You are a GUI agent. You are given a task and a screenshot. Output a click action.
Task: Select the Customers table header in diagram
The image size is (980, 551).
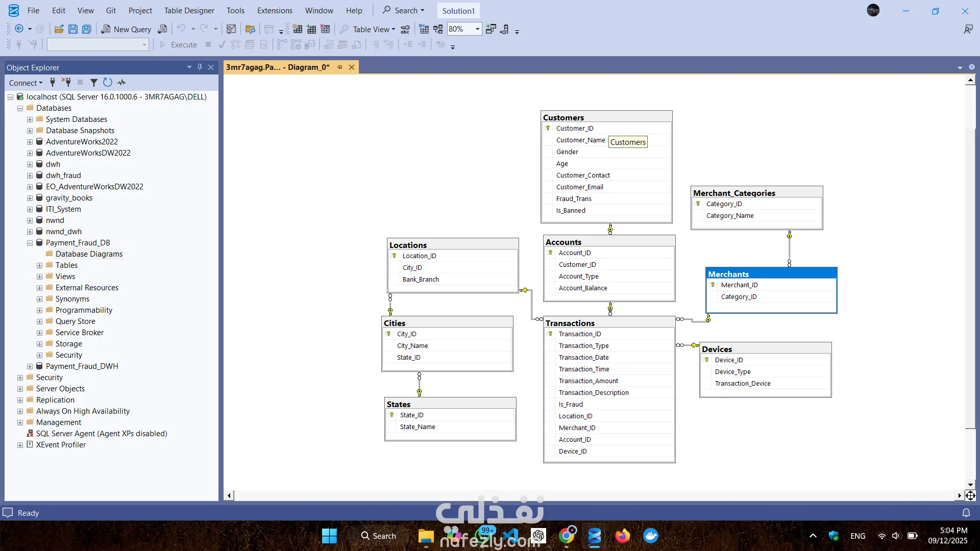pos(606,117)
